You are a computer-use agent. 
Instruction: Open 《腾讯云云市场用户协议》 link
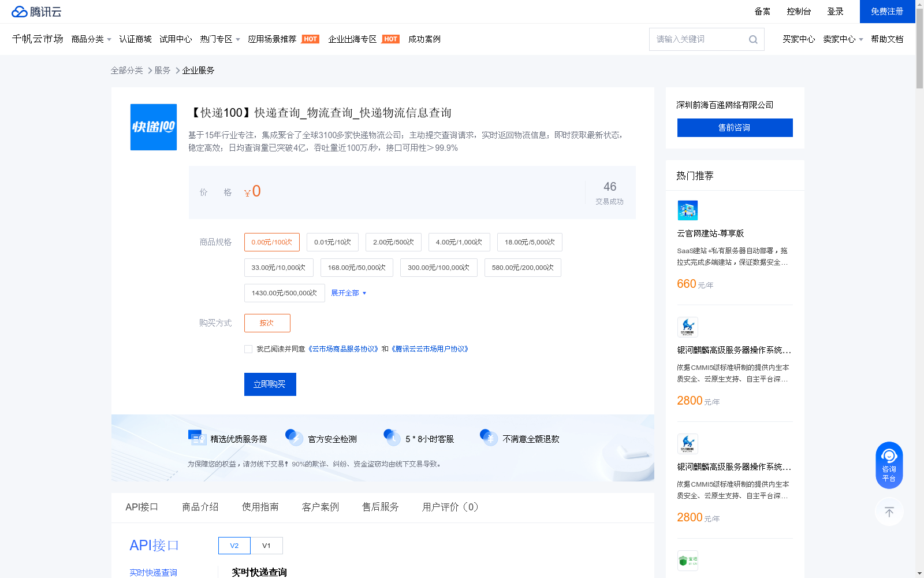coord(430,349)
